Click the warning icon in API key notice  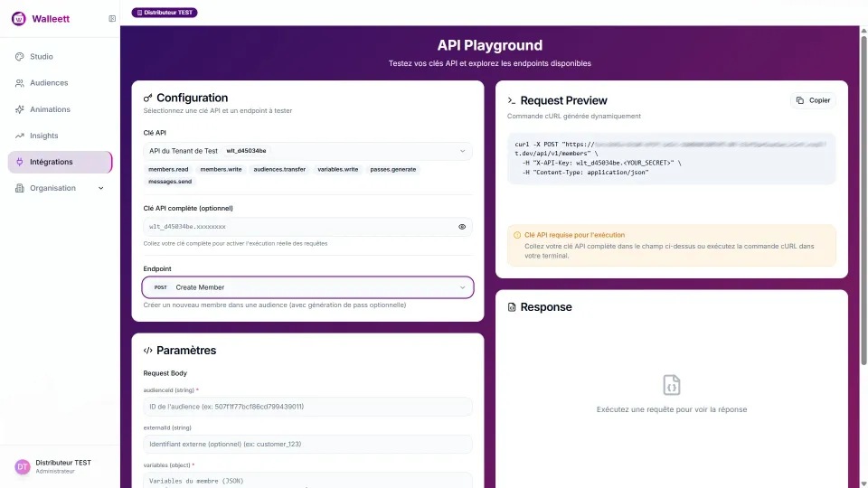pos(517,235)
